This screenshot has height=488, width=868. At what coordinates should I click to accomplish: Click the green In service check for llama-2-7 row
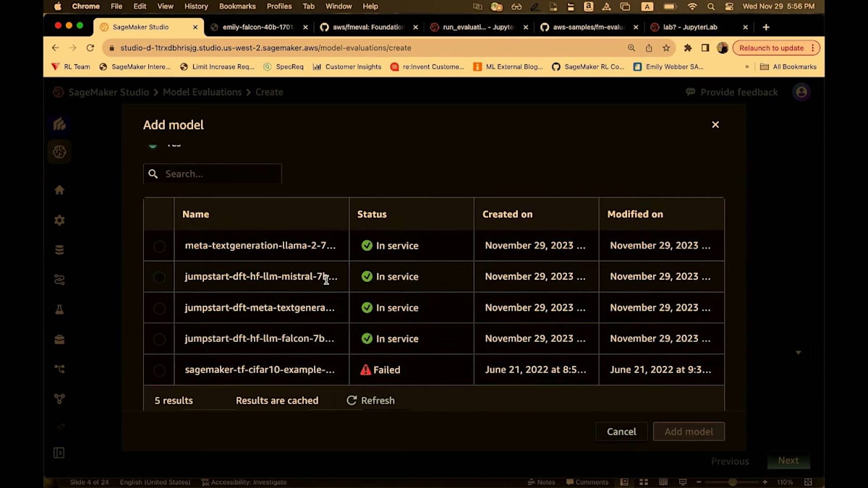click(x=367, y=246)
